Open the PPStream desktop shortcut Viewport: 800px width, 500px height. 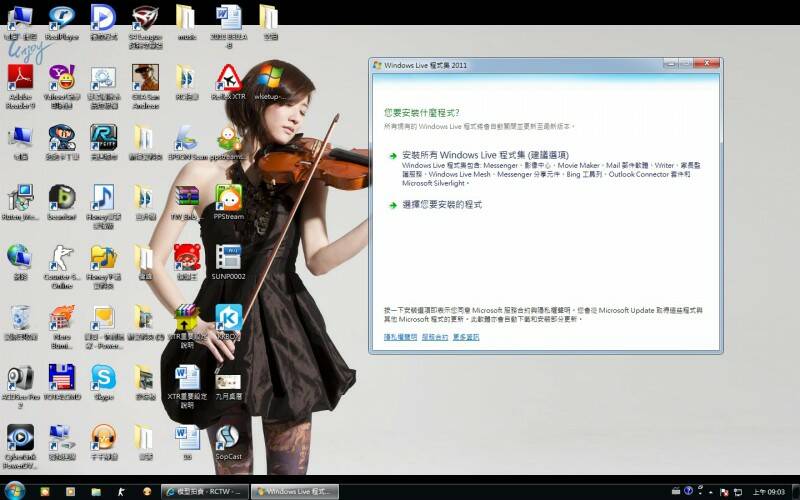coord(229,202)
